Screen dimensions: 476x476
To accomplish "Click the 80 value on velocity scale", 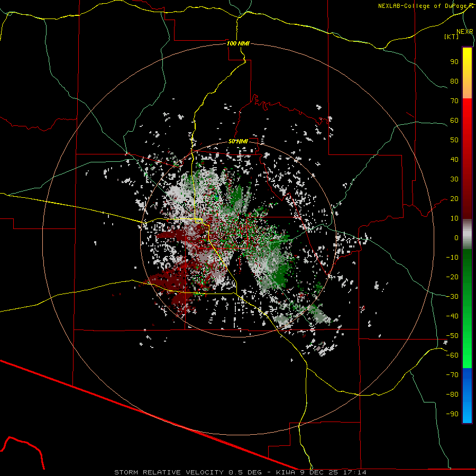I will [454, 81].
